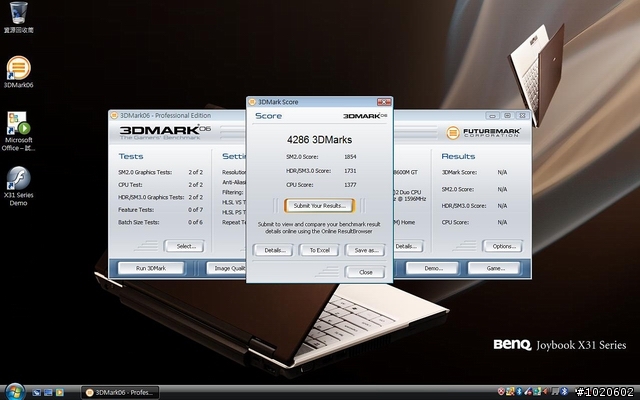Click the CPU Score N/A value in Results

(502, 222)
